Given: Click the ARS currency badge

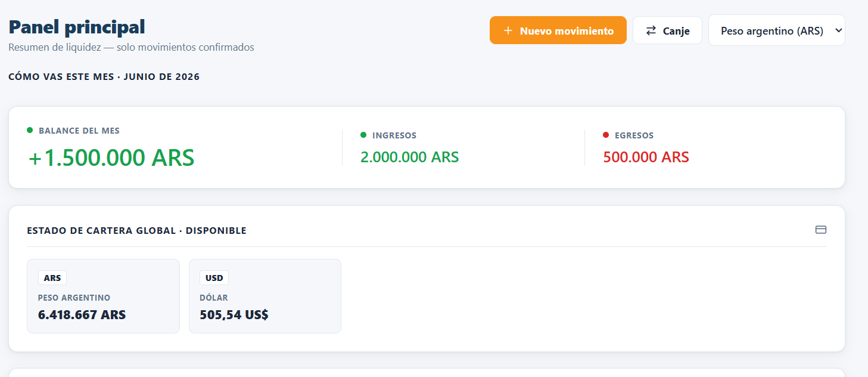Looking at the screenshot, I should point(52,278).
